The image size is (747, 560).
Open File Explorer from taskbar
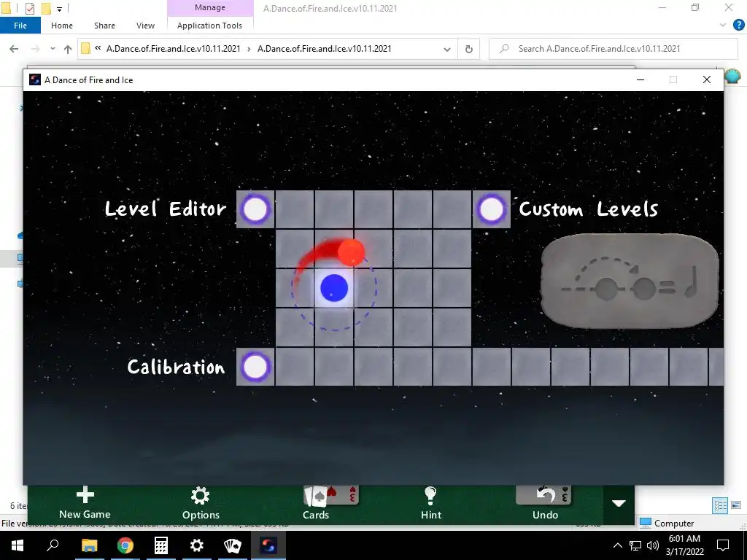tap(89, 545)
